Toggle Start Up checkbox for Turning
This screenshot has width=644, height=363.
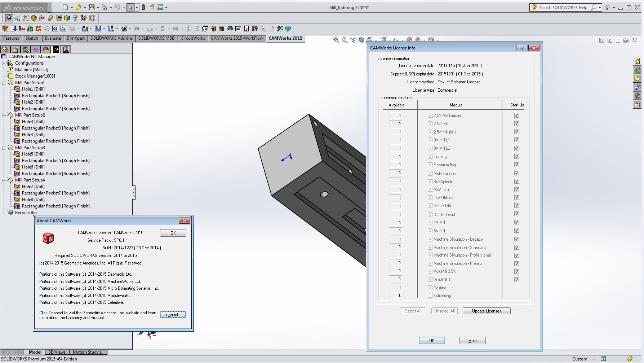pos(516,157)
